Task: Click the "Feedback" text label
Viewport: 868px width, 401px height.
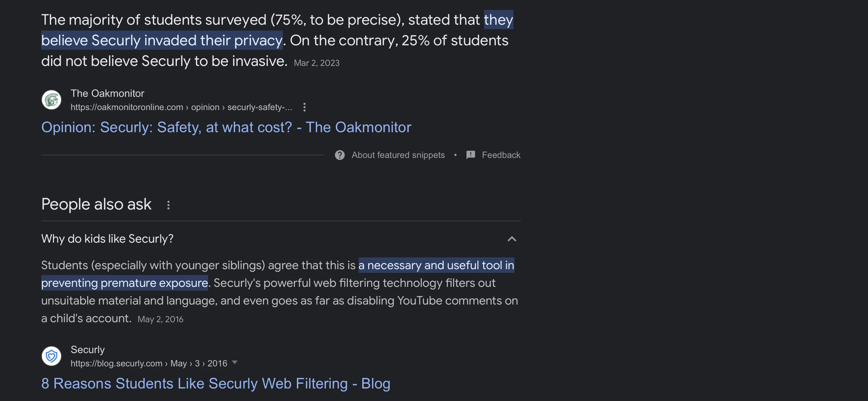Action: 501,155
